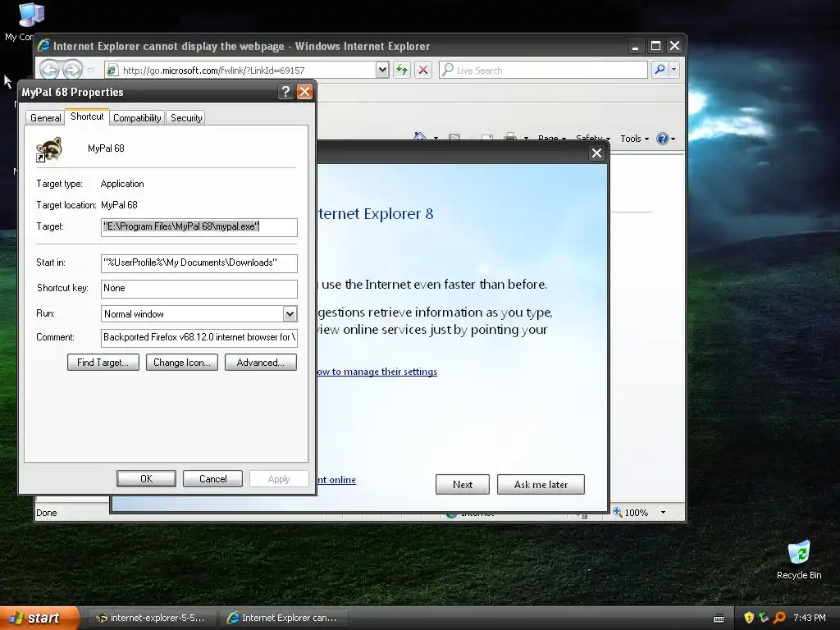This screenshot has height=630, width=840.
Task: Click in the Live Search box
Action: pos(543,71)
